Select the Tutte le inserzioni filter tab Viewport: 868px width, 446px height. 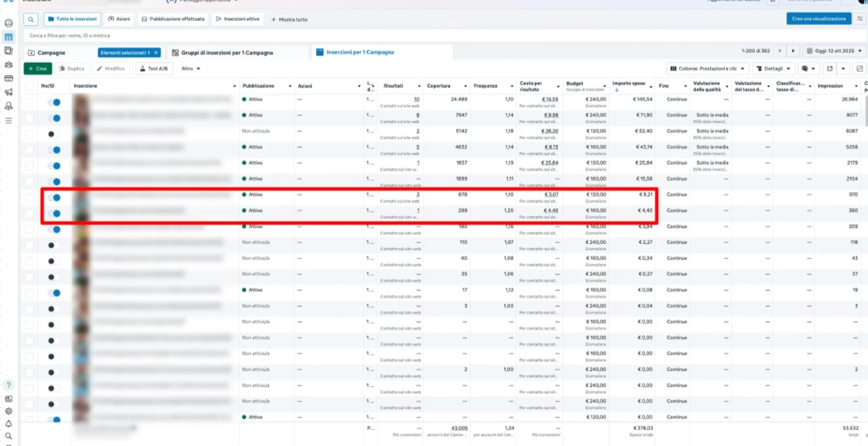coord(72,19)
